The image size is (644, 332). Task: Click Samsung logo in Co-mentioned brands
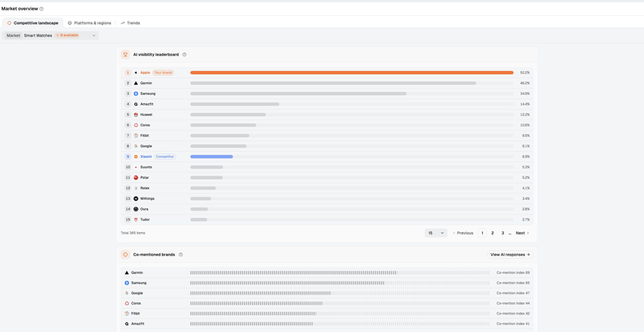tap(127, 283)
